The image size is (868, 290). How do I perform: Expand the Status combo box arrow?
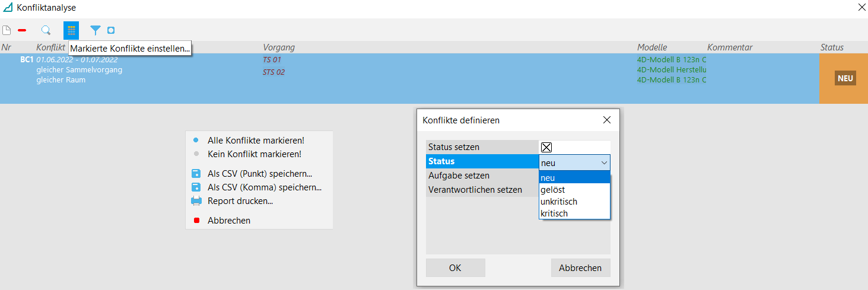point(604,162)
